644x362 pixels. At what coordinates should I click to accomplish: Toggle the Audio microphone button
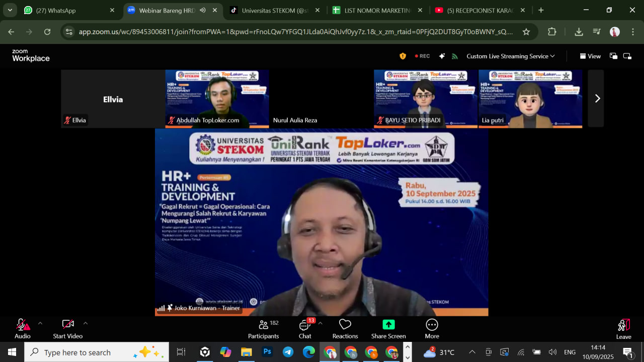click(x=22, y=329)
